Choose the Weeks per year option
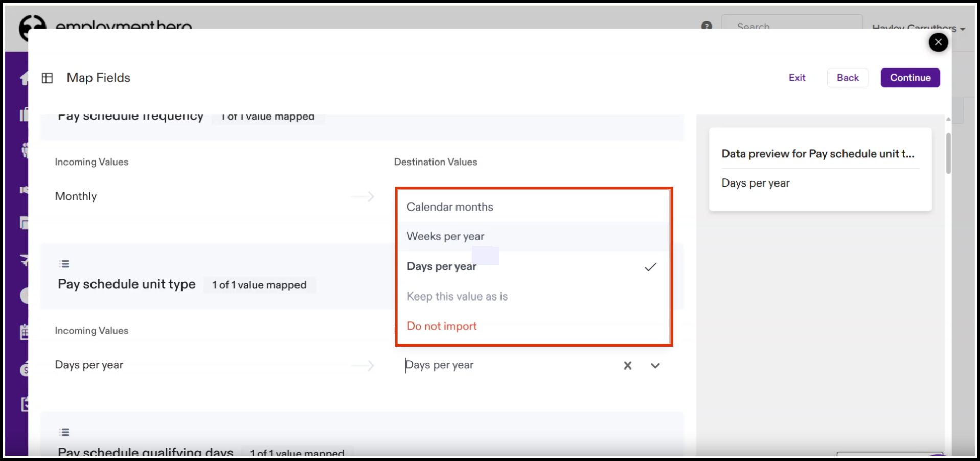 tap(445, 236)
